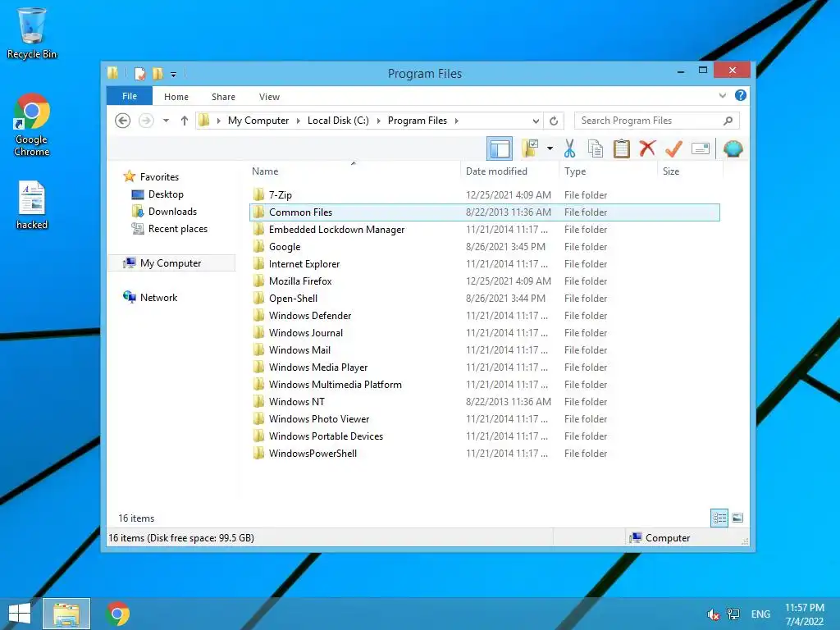Click the Cut scissors icon

point(569,149)
